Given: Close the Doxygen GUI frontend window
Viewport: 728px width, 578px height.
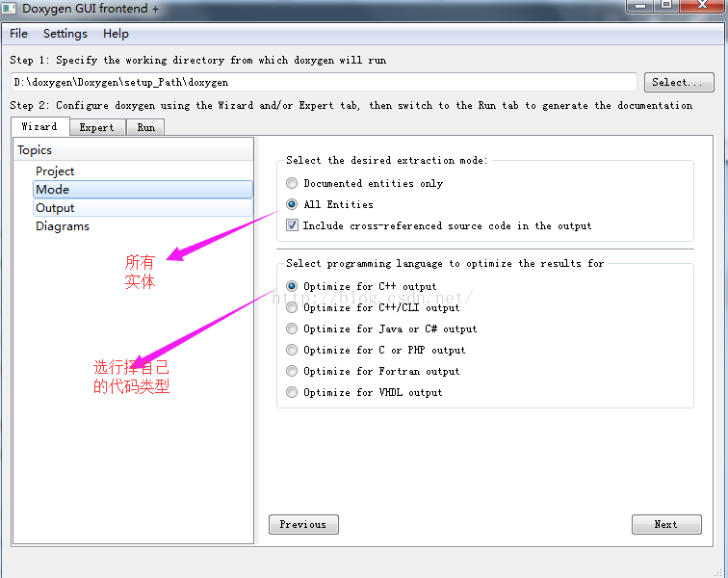Looking at the screenshot, I should pyautogui.click(x=702, y=6).
